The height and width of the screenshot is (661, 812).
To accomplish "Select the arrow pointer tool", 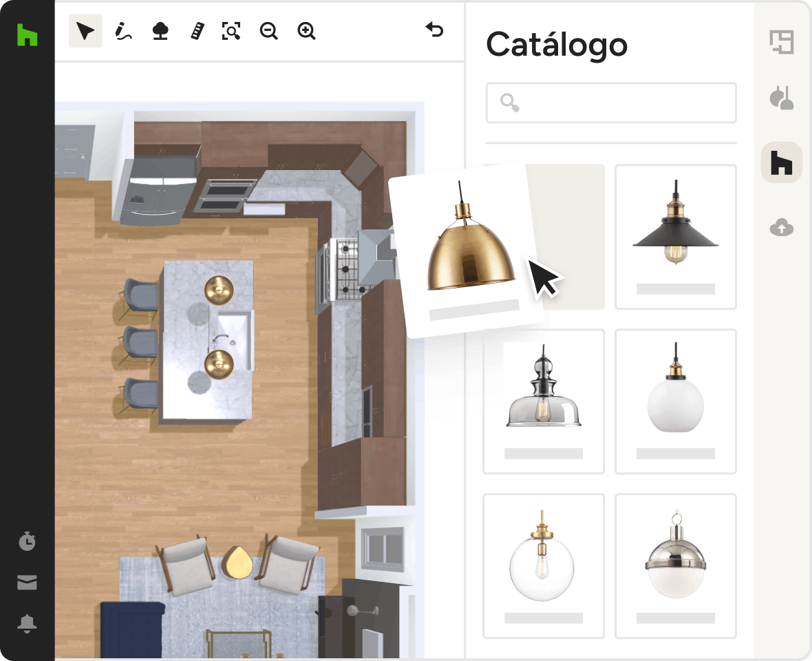I will 85,31.
